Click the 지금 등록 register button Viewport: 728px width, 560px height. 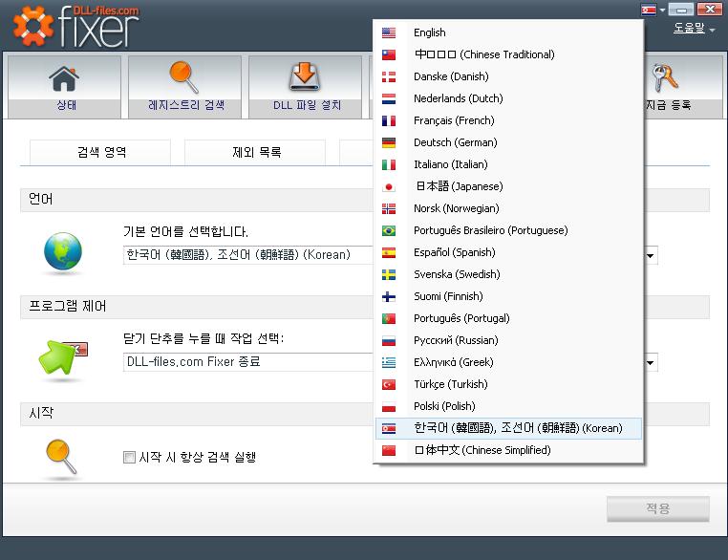coord(682,87)
